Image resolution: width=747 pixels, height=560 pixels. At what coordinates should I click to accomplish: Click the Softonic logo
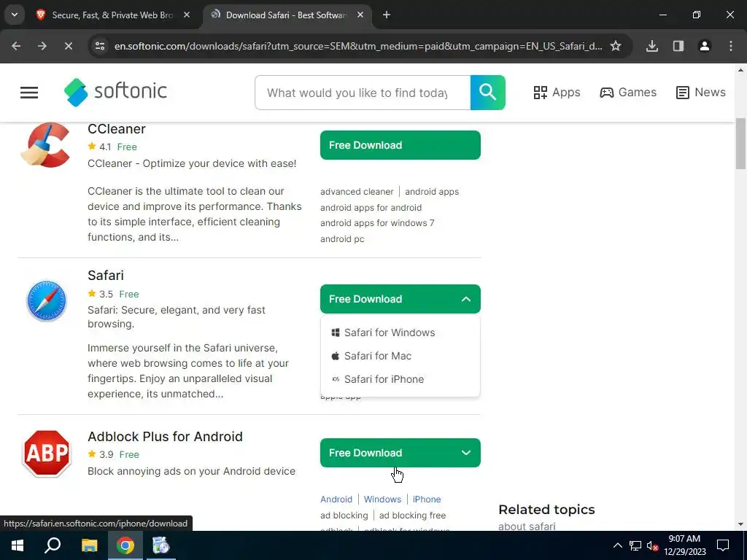click(x=116, y=92)
